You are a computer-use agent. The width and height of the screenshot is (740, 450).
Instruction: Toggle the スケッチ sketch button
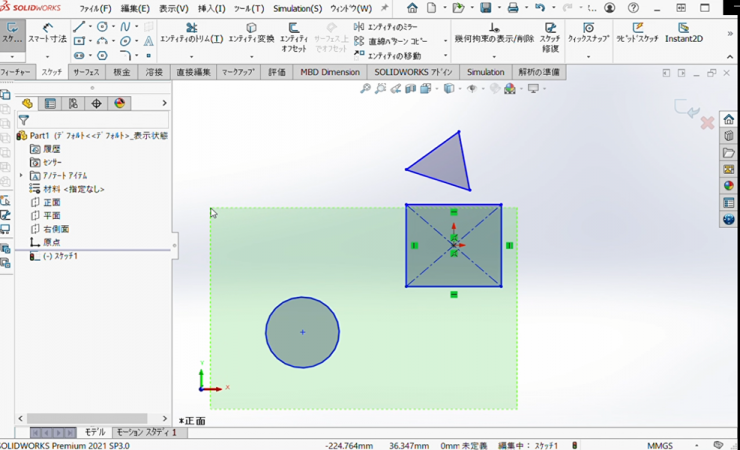pyautogui.click(x=12, y=33)
